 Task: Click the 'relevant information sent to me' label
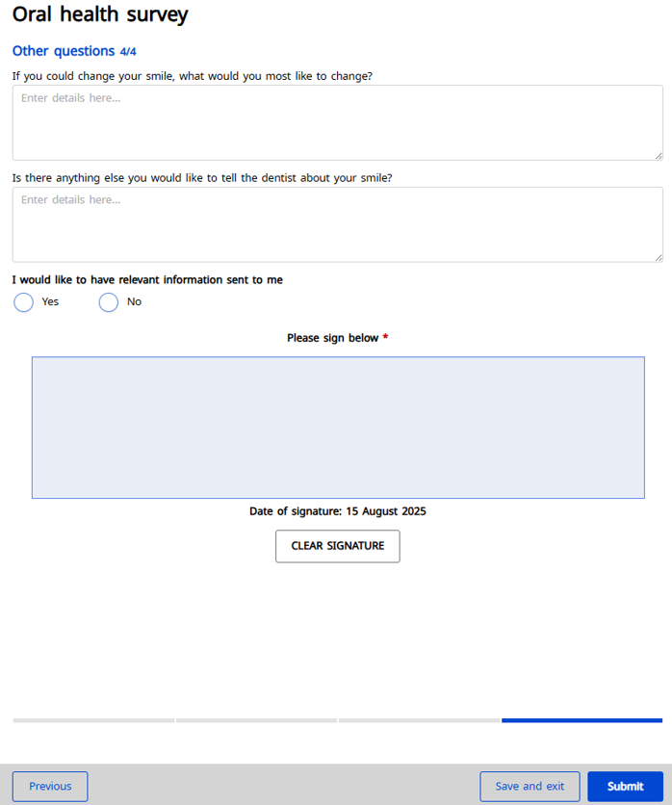click(147, 280)
